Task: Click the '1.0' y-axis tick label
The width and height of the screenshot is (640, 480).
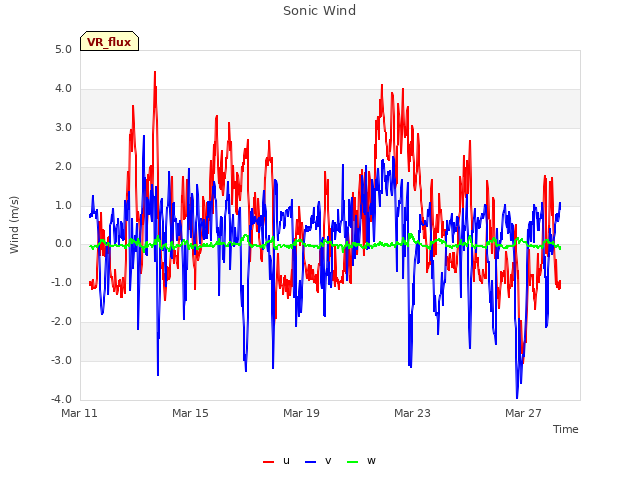Action: click(x=63, y=205)
